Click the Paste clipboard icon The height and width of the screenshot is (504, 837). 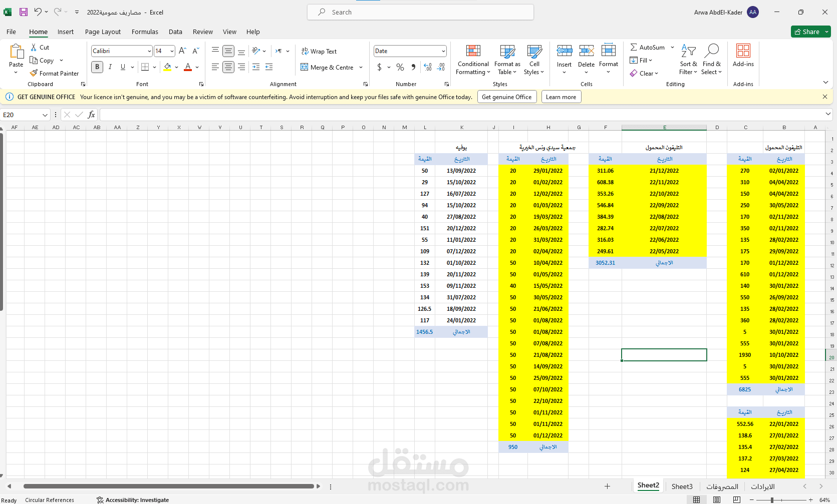click(16, 52)
